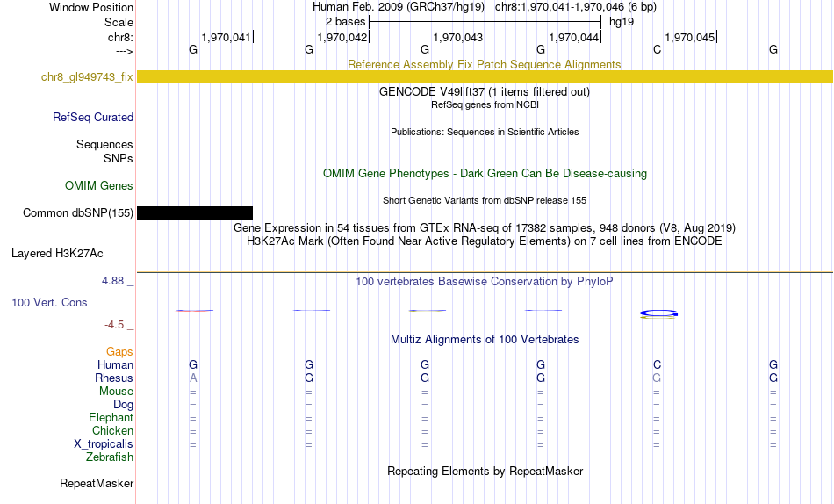The width and height of the screenshot is (834, 504).
Task: Click the RepeatMasker track label
Action: coord(97,483)
